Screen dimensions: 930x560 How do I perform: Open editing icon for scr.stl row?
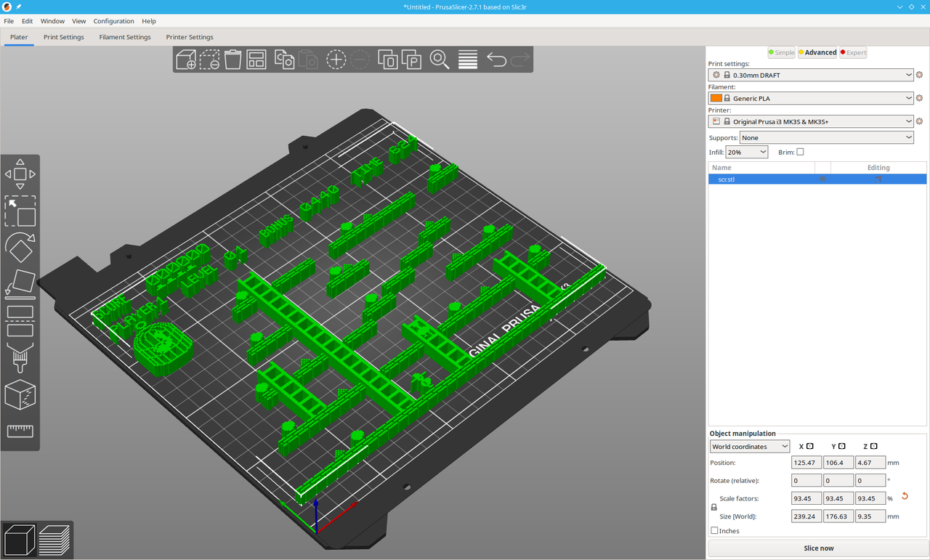878,179
